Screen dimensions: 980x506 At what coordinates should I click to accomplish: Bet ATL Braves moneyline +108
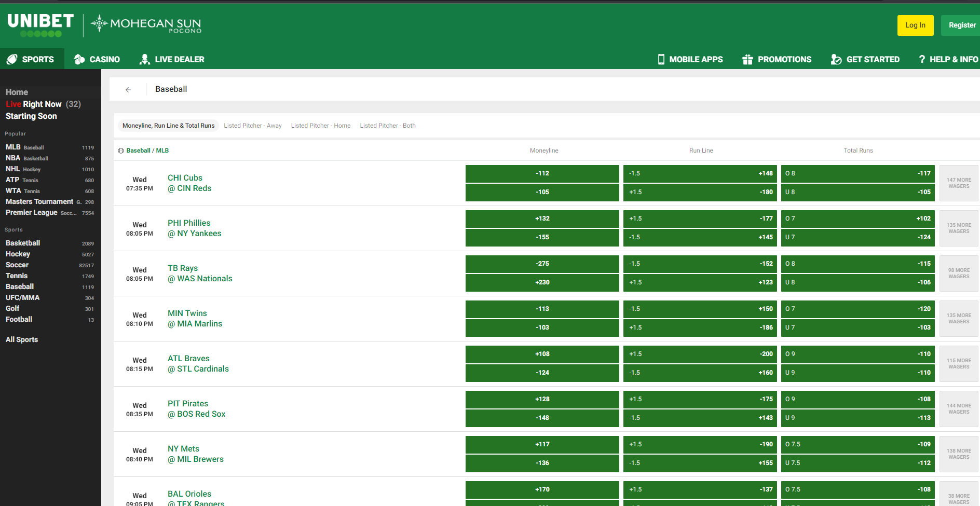[542, 354]
